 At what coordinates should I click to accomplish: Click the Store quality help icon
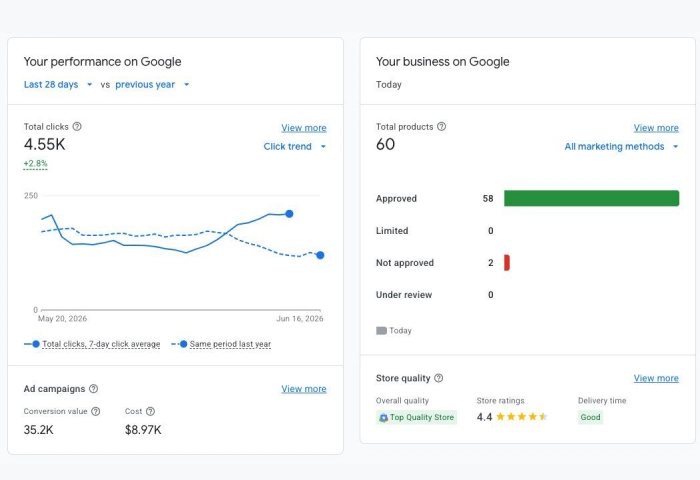point(439,378)
